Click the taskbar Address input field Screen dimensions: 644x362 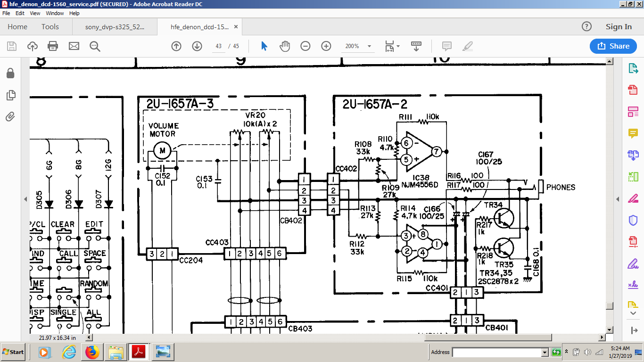tap(497, 352)
